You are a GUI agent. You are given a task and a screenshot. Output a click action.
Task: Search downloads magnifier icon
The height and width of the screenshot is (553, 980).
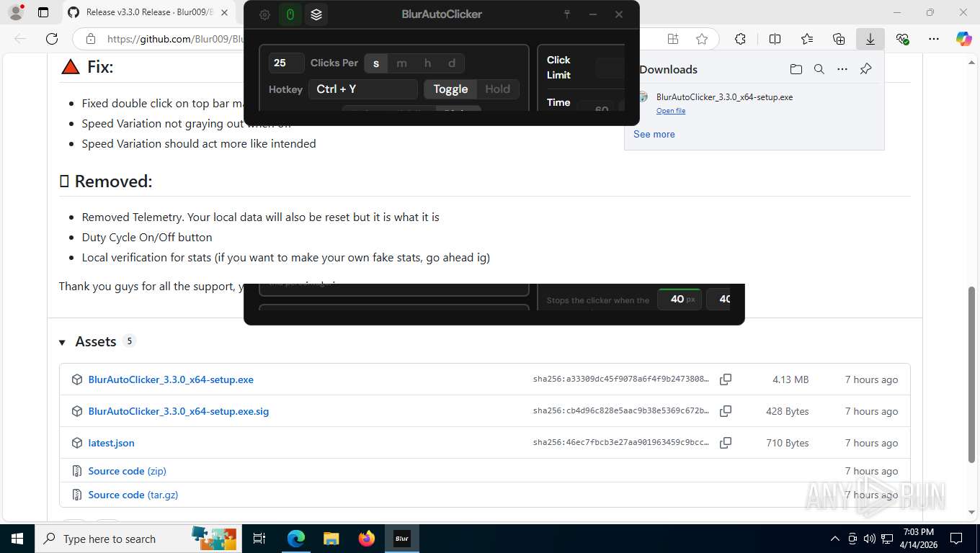coord(819,69)
